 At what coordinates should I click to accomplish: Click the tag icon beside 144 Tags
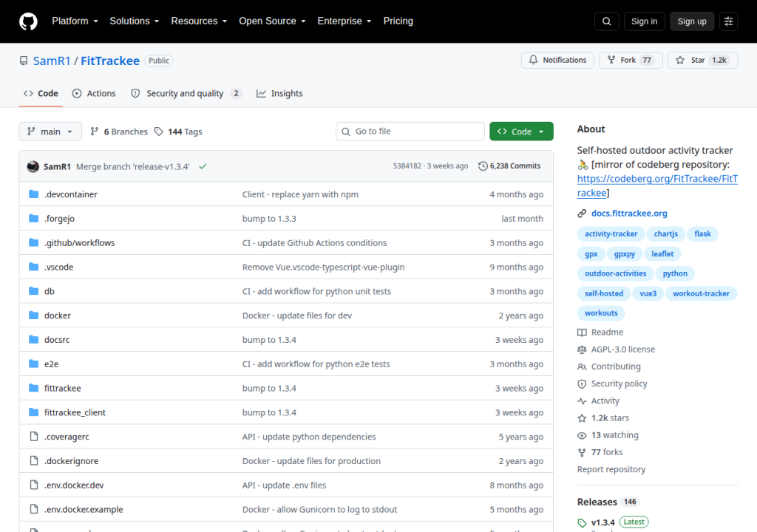(158, 132)
